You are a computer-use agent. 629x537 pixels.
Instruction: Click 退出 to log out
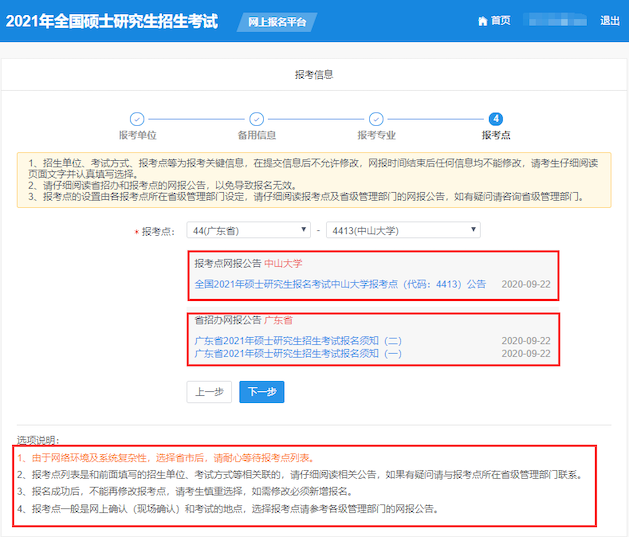click(x=609, y=21)
